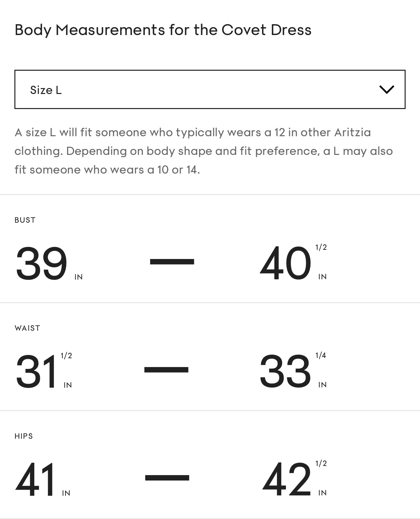
Task: Click the hips maximum value 42
Action: [287, 480]
